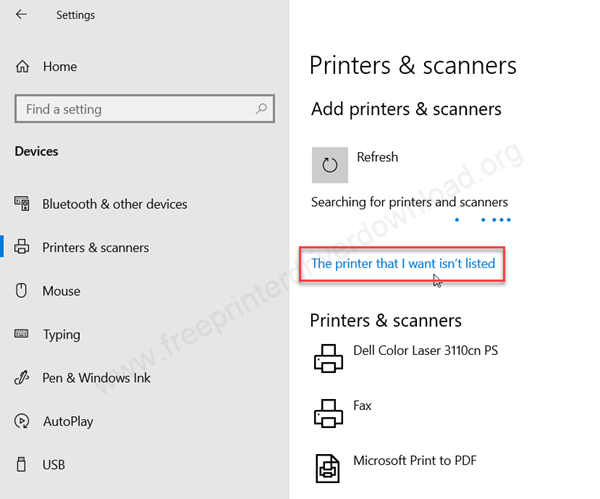This screenshot has height=499, width=600.
Task: Click the Pen & Windows Ink icon
Action: point(22,378)
